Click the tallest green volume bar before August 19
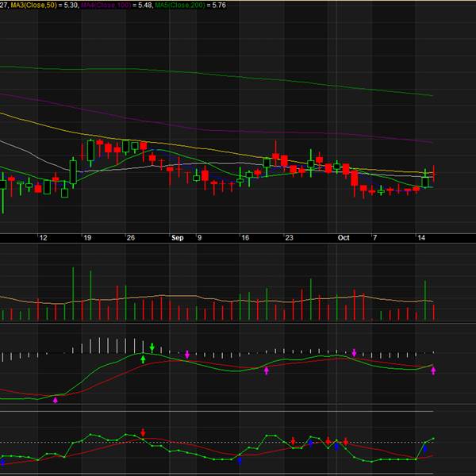This screenshot has height=476, width=476. 73,294
